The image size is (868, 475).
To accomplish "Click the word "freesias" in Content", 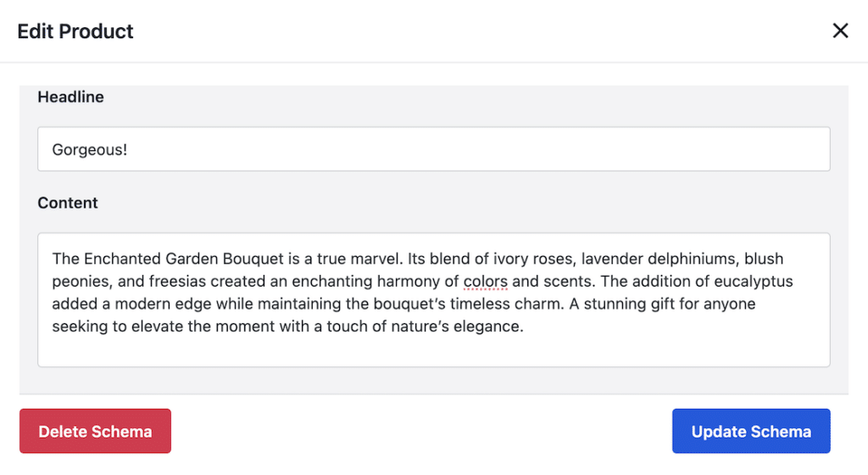I will [x=176, y=282].
